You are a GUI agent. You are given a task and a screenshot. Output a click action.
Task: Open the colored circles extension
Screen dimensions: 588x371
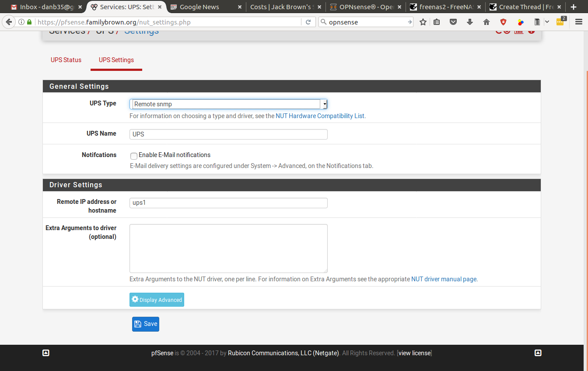coord(521,22)
